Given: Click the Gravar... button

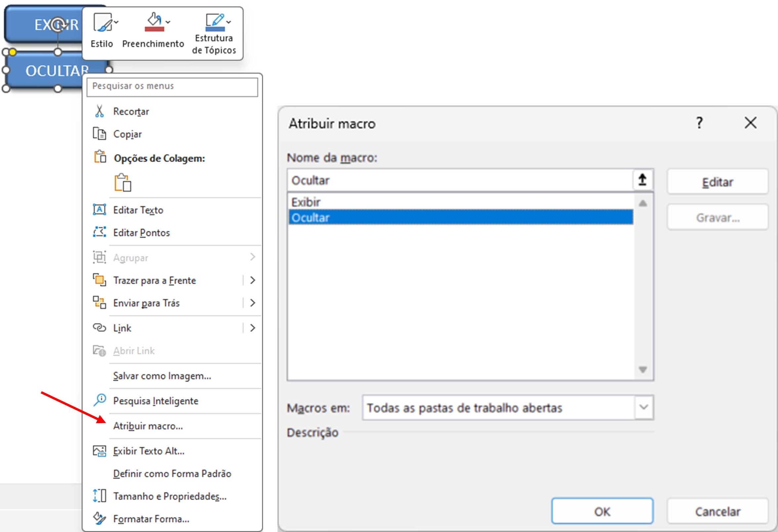Looking at the screenshot, I should pos(718,218).
